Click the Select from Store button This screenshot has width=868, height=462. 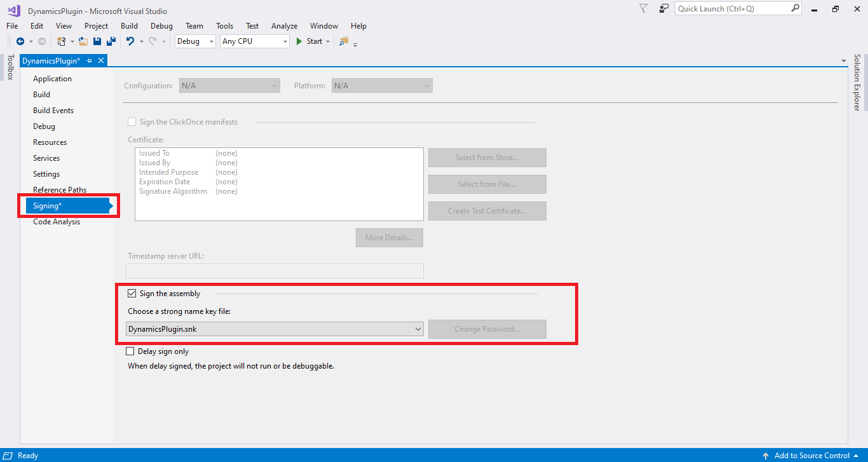[x=487, y=157]
